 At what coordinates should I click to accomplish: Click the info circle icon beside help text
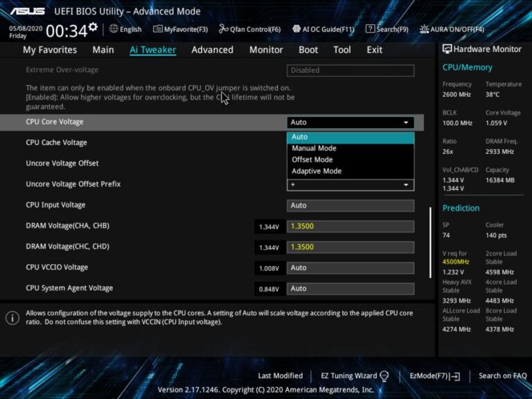(x=12, y=318)
